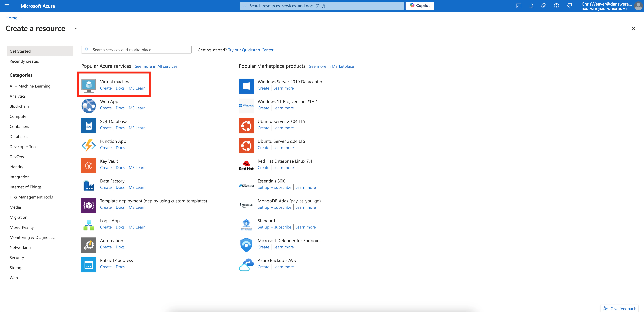Select the Virtual machine icon
644x312 pixels.
pyautogui.click(x=89, y=86)
